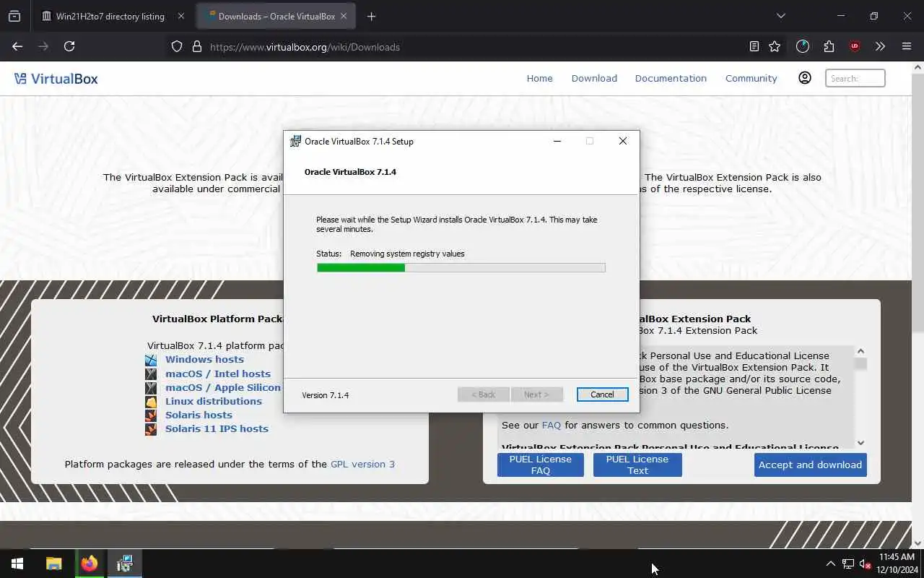
Task: Show hidden system tray icons
Action: tap(830, 564)
